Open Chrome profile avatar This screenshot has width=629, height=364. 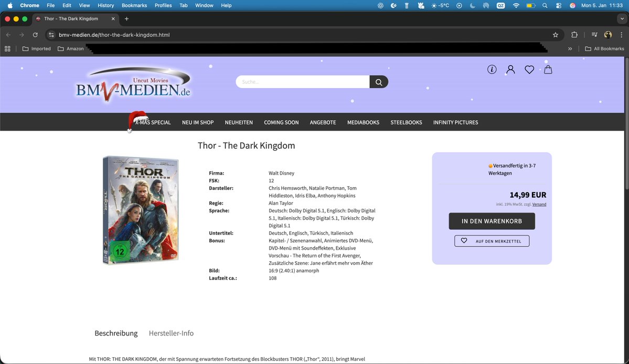[608, 35]
